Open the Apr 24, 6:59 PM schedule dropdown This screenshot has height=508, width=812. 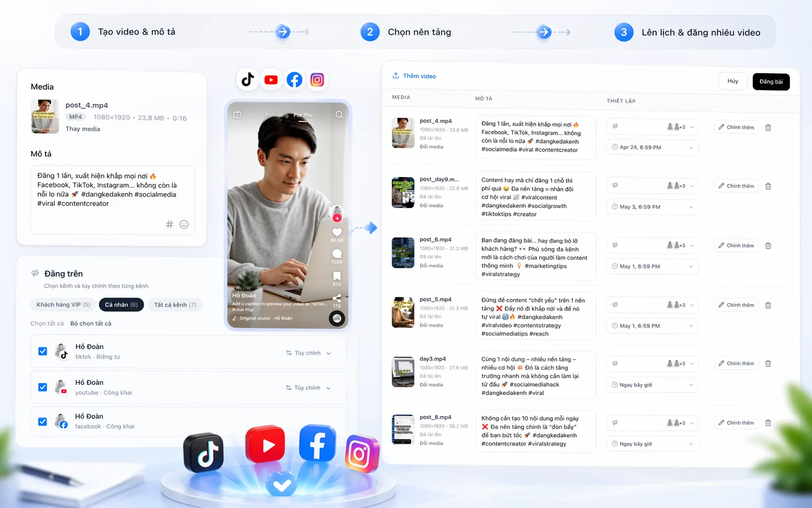point(652,147)
